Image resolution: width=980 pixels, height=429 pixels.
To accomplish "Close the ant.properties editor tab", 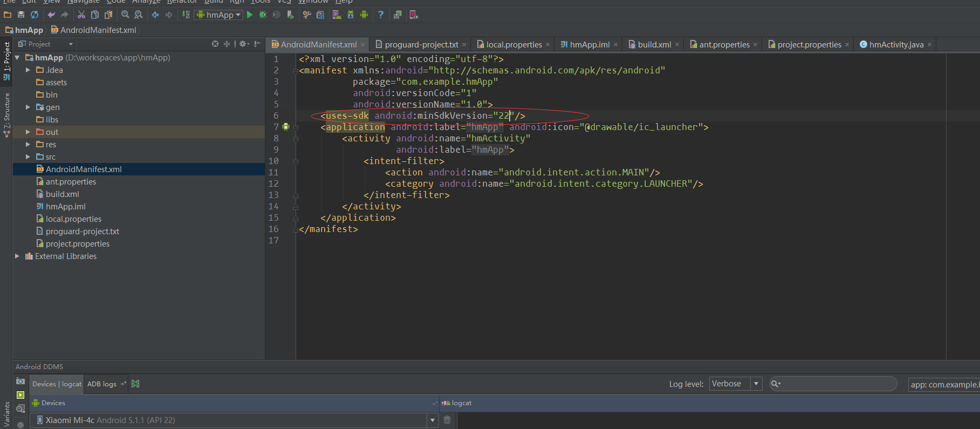I will coord(756,45).
